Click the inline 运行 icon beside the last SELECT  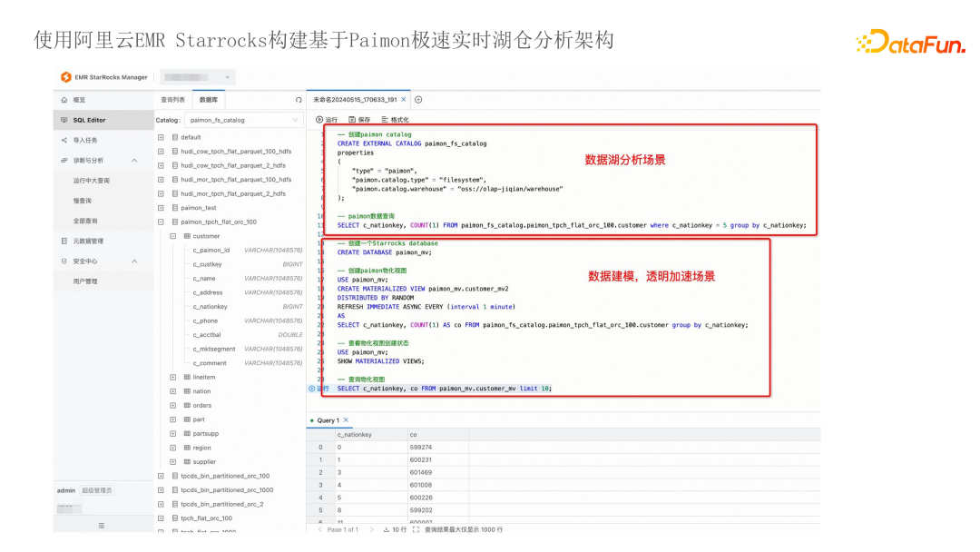click(312, 389)
